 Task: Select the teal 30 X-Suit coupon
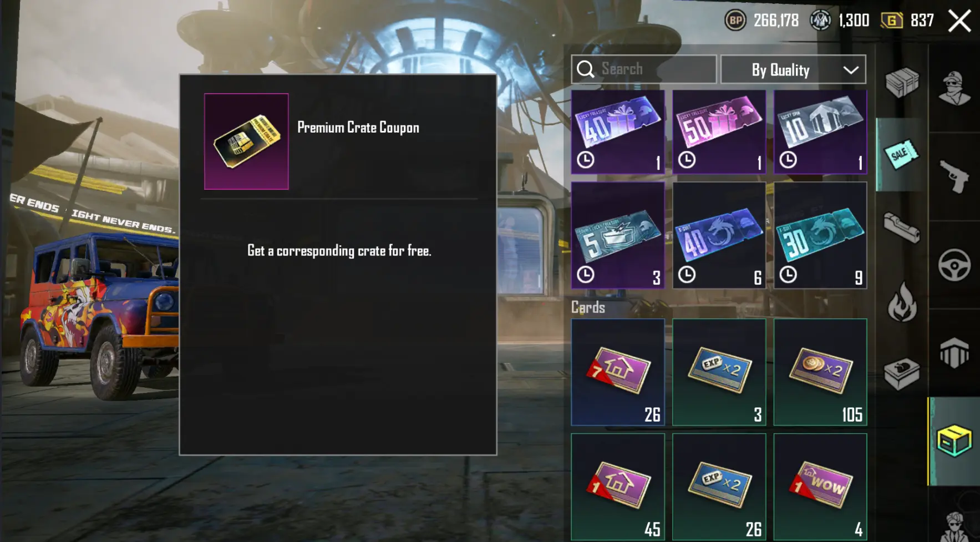(820, 235)
